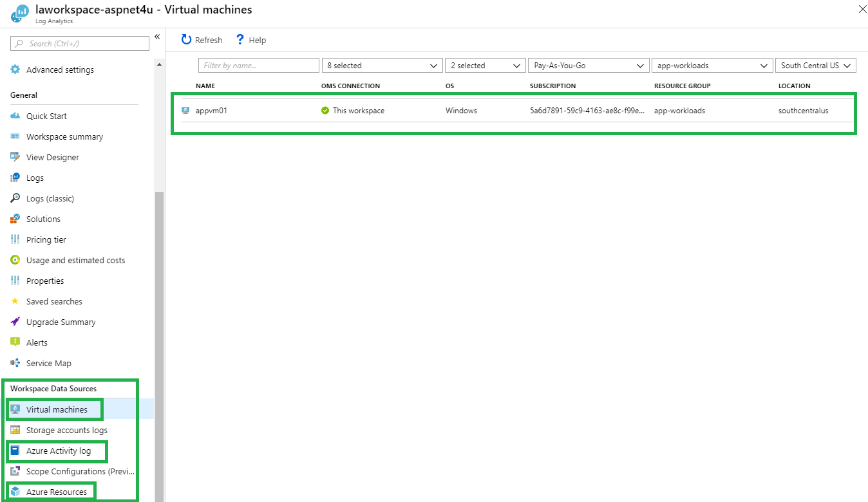Open the app-workloads resource group dropdown
Viewport: 868px width, 502px height.
click(x=712, y=66)
